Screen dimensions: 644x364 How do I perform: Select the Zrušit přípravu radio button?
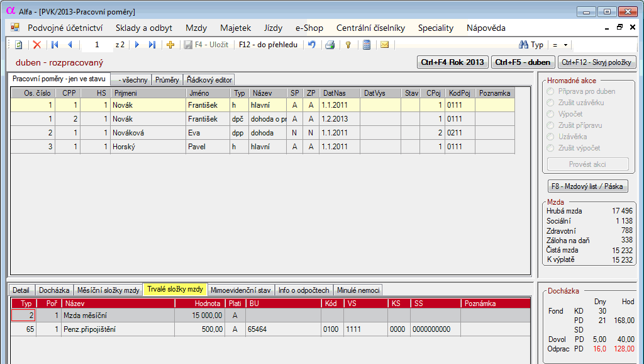pos(550,125)
